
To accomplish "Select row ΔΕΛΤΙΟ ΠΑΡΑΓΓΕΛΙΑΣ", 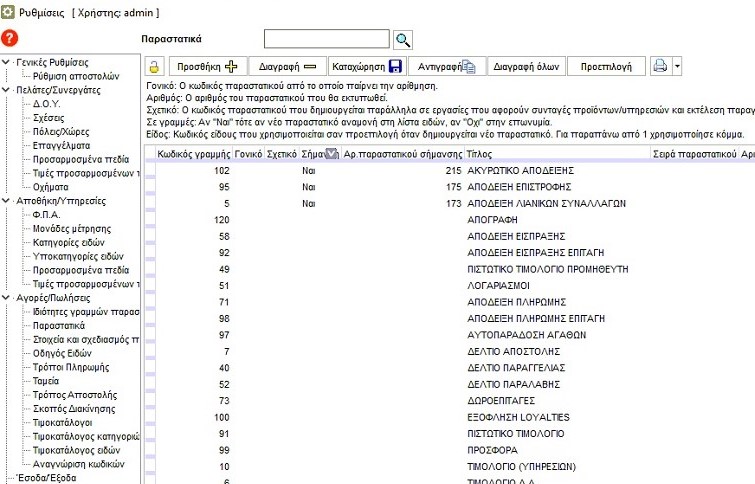I will (x=516, y=368).
